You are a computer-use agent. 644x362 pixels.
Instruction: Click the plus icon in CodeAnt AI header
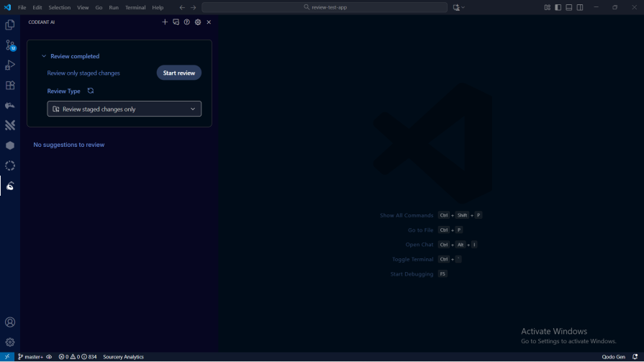(165, 22)
